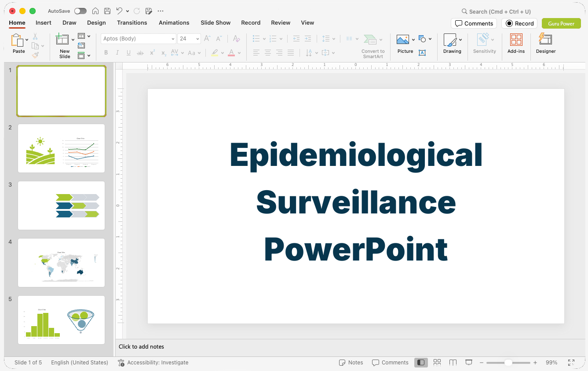The image size is (588, 371).
Task: Toggle Underline formatting
Action: tap(128, 53)
